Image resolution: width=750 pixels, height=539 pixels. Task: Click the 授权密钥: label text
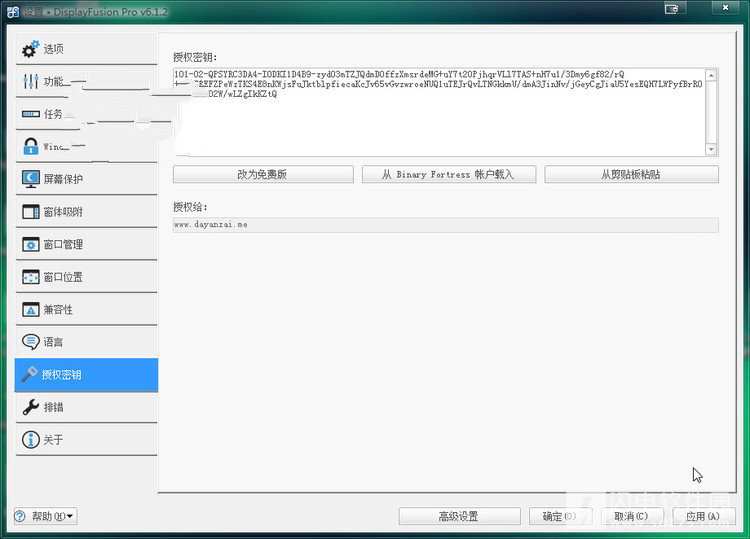click(x=195, y=57)
